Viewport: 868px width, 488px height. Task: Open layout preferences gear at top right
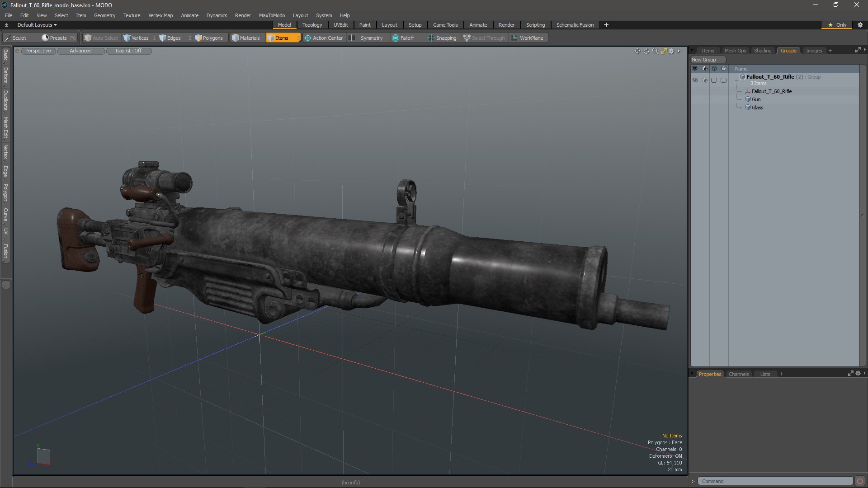860,25
